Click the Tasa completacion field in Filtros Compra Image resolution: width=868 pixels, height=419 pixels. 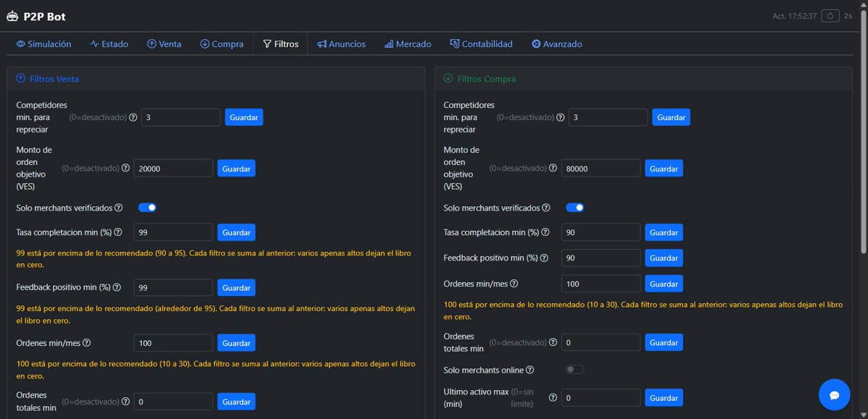click(x=601, y=232)
